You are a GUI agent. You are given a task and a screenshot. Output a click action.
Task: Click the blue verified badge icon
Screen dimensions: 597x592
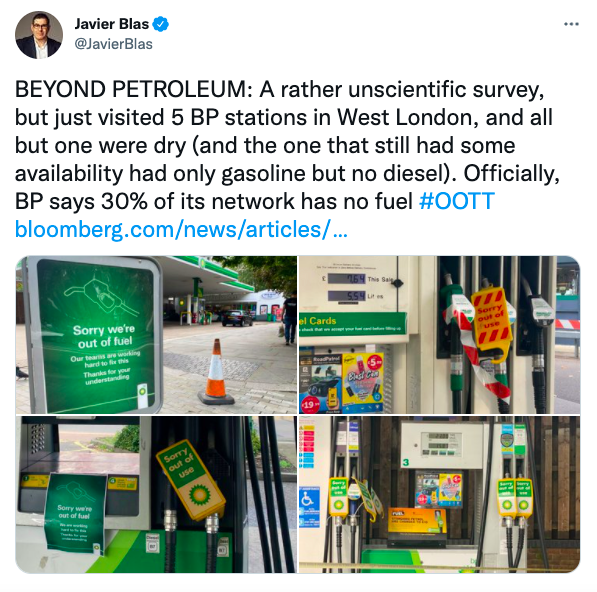tap(160, 24)
